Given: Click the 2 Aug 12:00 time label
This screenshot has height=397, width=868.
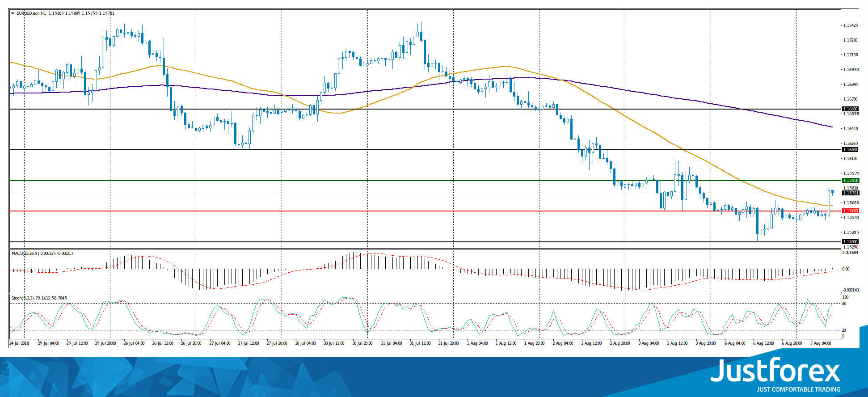Looking at the screenshot, I should 591,343.
